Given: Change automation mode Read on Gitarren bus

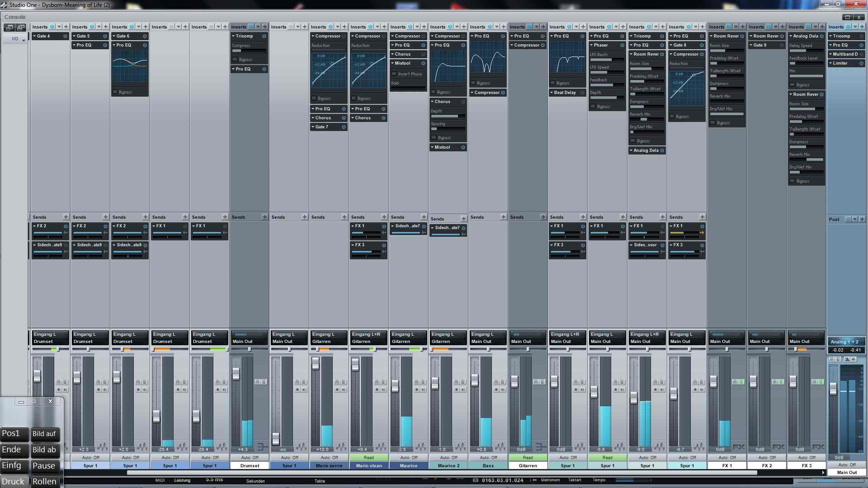Looking at the screenshot, I should point(528,458).
